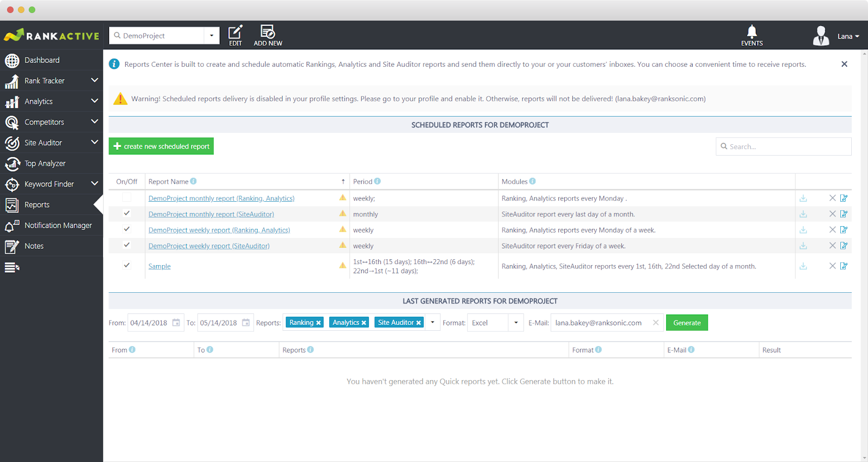The width and height of the screenshot is (868, 462).
Task: Open the DemoProject selector dropdown arrow
Action: click(212, 36)
